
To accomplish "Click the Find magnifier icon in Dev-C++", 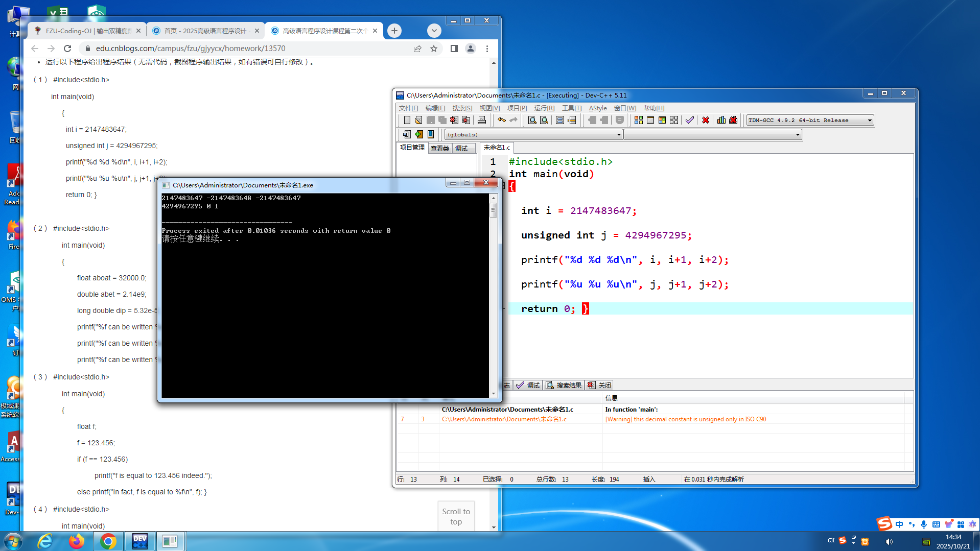I will pos(532,120).
